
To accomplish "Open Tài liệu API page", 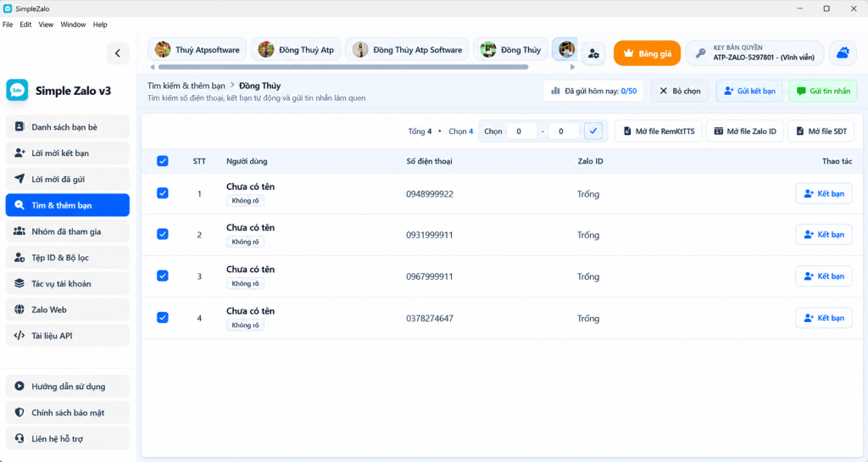I will [x=68, y=336].
